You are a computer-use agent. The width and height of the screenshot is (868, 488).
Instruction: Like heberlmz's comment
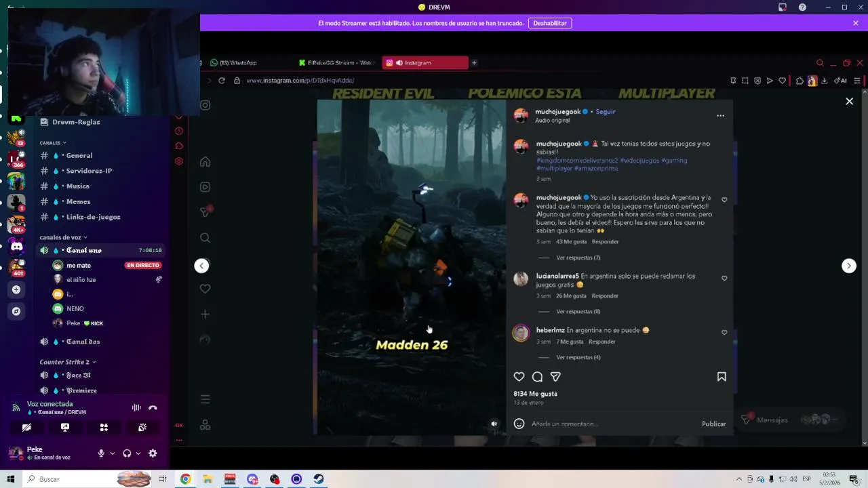pos(724,333)
